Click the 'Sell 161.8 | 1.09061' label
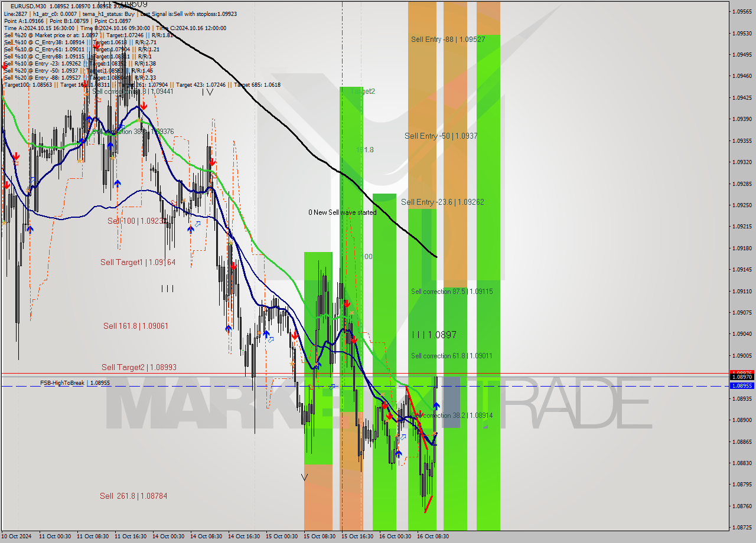 tap(136, 326)
